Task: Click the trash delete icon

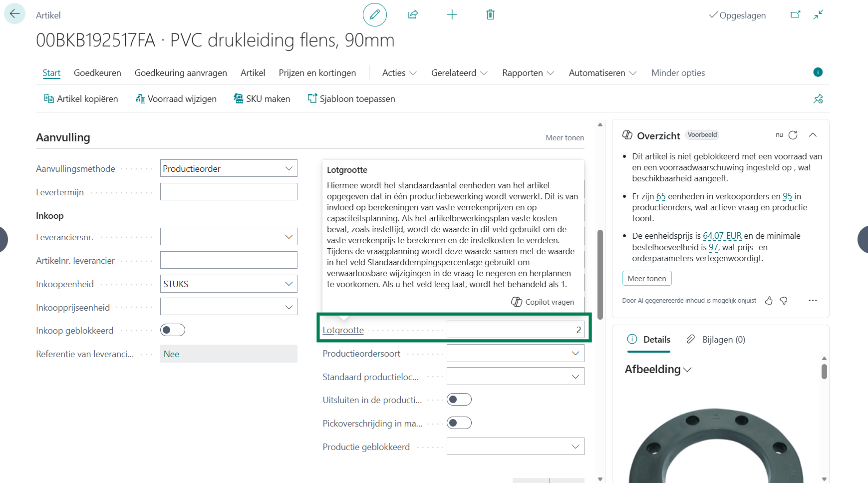Action: click(490, 15)
